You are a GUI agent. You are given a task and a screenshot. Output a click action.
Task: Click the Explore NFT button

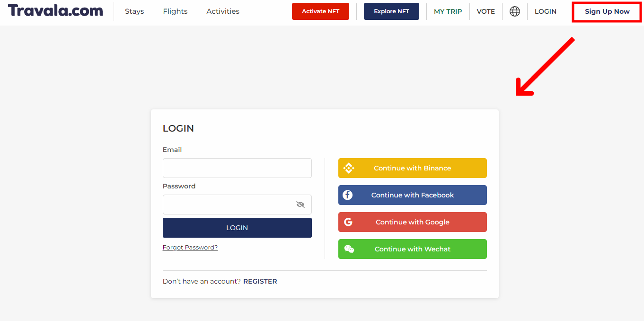pos(391,11)
